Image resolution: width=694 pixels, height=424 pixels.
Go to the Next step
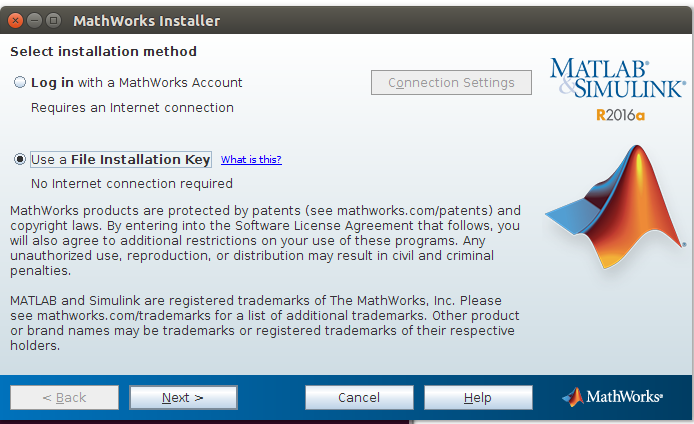click(x=183, y=397)
